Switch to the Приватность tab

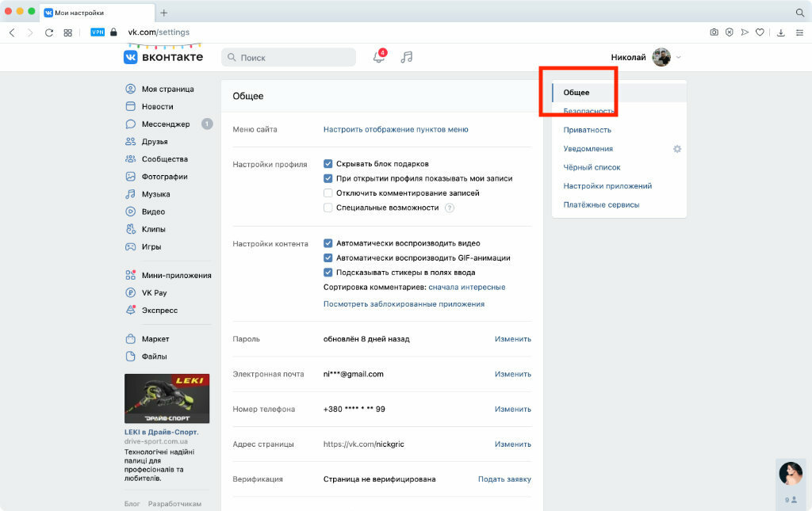click(588, 130)
